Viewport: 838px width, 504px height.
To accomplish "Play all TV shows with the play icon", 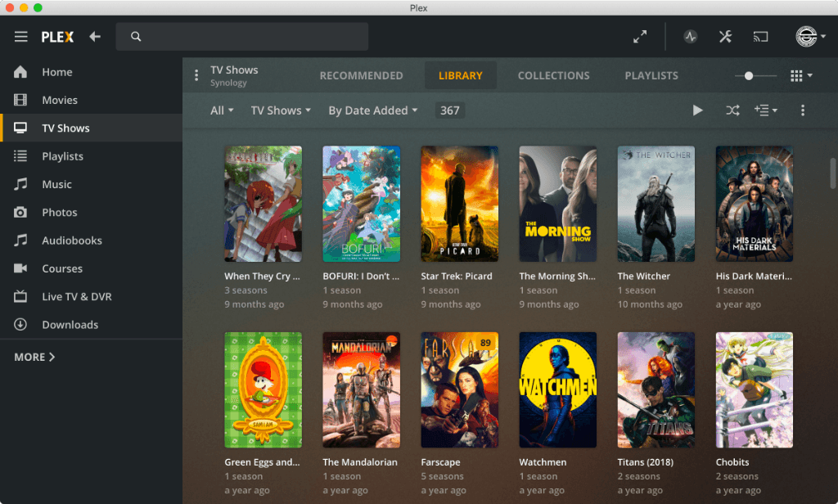I will tap(697, 110).
